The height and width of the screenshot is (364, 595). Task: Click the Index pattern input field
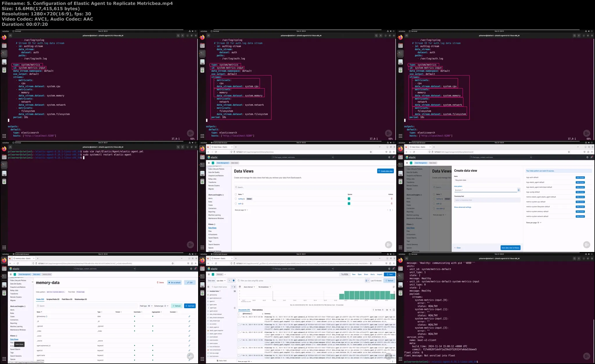click(485, 190)
